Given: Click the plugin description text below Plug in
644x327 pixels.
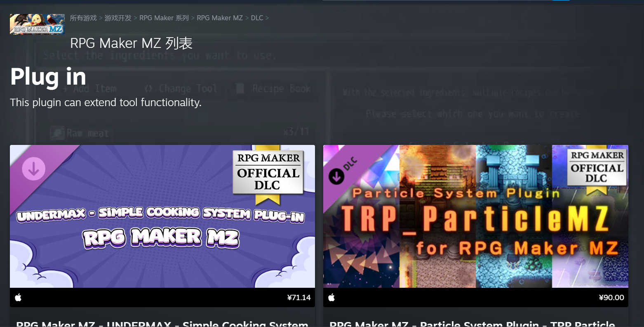Looking at the screenshot, I should click(x=106, y=102).
